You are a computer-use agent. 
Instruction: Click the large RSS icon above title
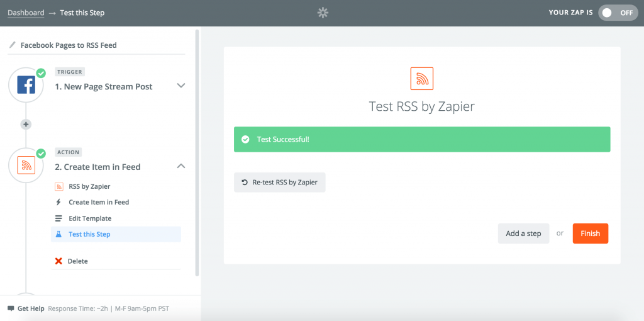pos(421,79)
